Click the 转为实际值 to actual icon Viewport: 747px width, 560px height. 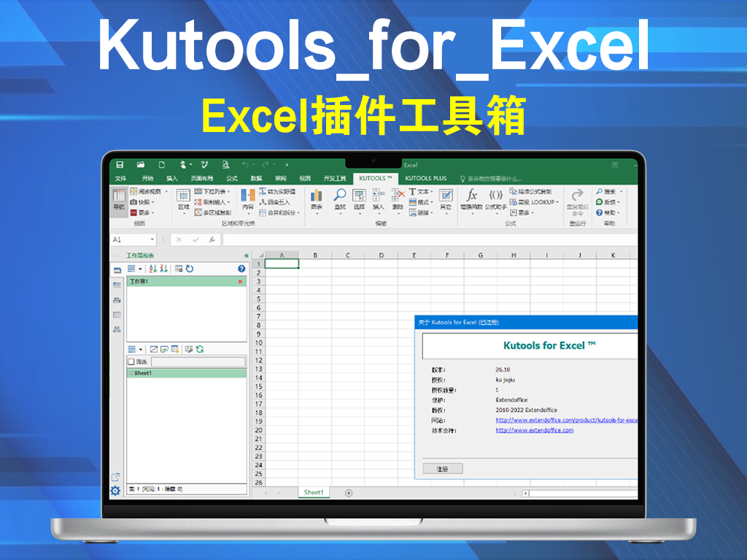pos(263,192)
